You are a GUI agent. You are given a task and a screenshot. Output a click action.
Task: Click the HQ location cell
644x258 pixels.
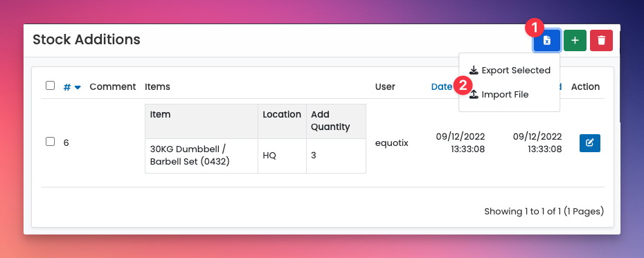click(282, 156)
